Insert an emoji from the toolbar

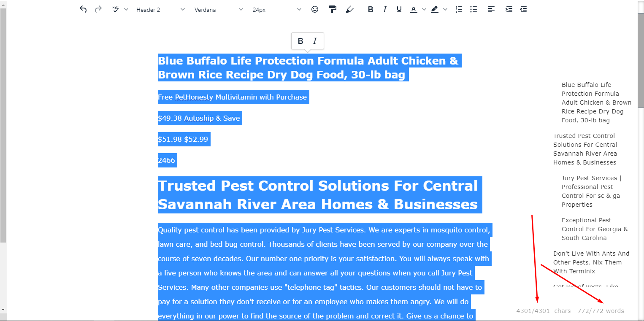[315, 9]
